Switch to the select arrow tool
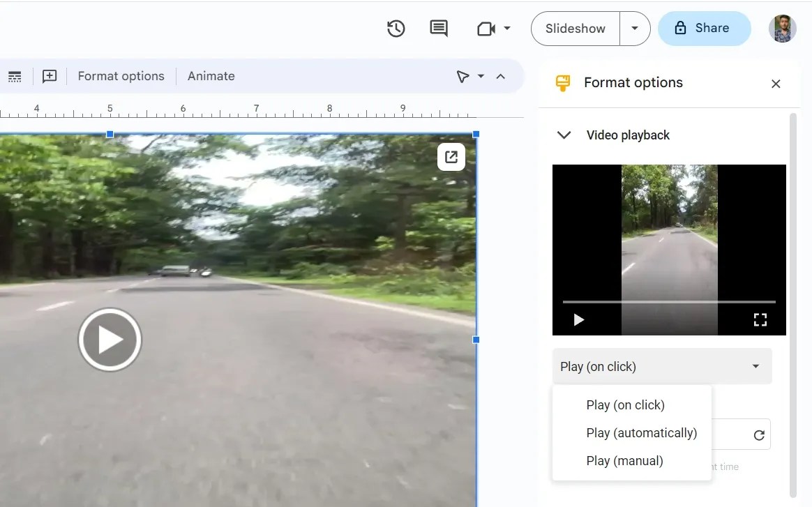Screen dimensions: 812x507 (x=462, y=76)
